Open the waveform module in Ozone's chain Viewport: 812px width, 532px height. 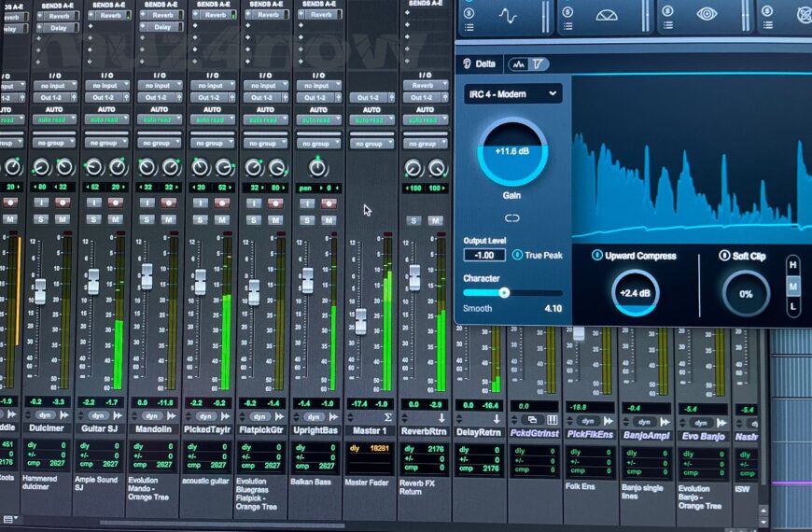(x=507, y=16)
